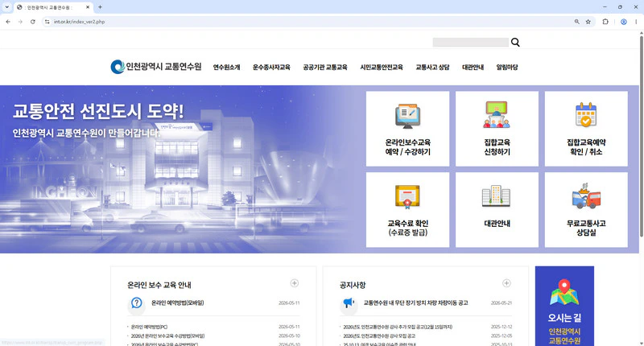Close the 인천광역시 교통연수원 browser tab
The image size is (644, 346).
pyautogui.click(x=88, y=7)
